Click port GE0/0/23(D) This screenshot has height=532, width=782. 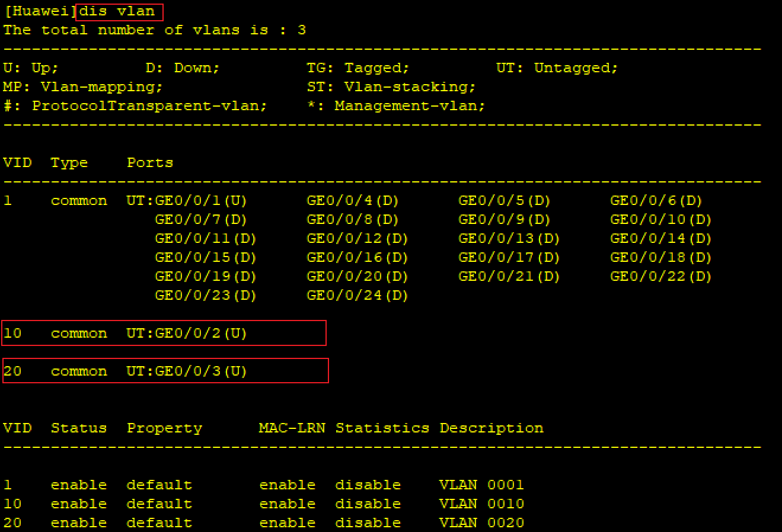205,296
